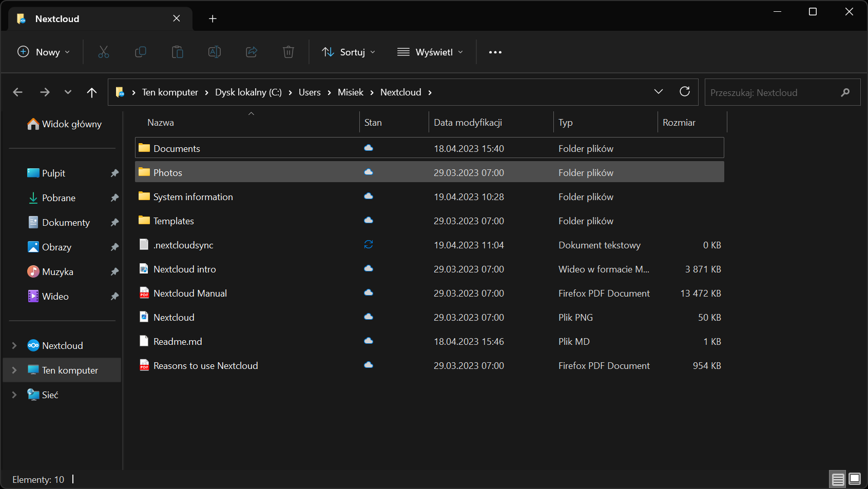
Task: Click Dysk lokalny (C:) breadcrumb
Action: pyautogui.click(x=248, y=92)
